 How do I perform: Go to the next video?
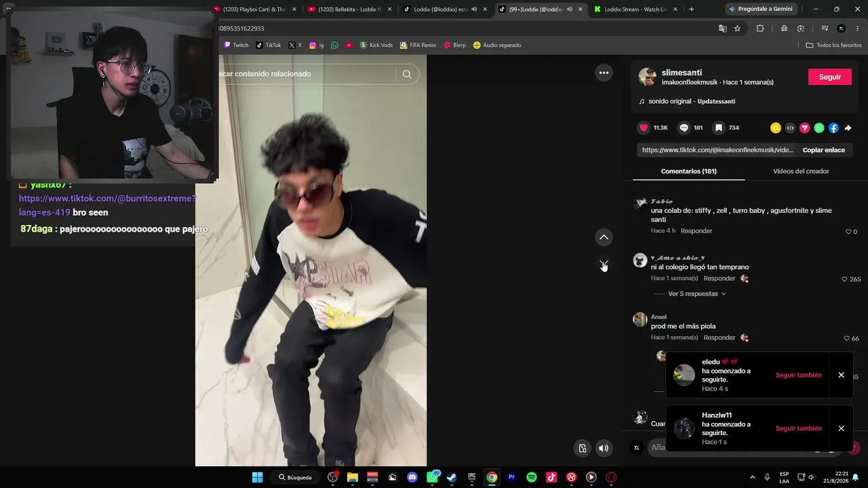click(604, 264)
